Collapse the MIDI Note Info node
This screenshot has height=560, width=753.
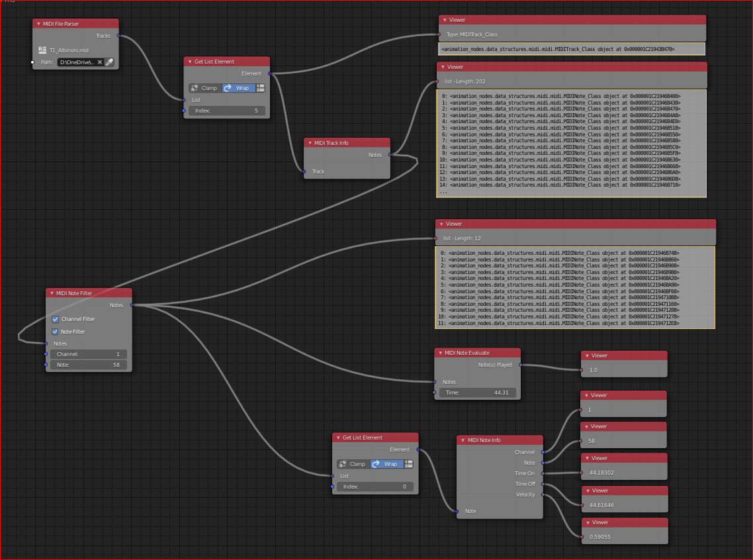(x=463, y=440)
